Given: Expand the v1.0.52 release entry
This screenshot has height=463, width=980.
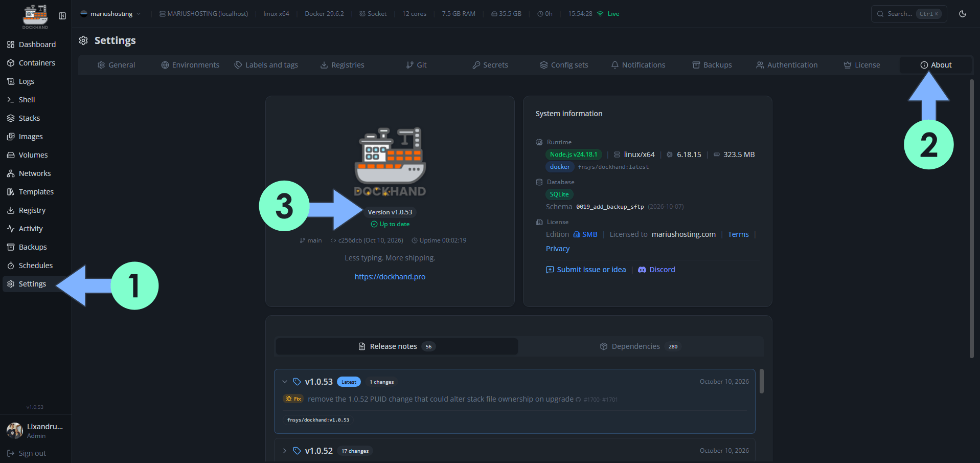Looking at the screenshot, I should [x=285, y=451].
